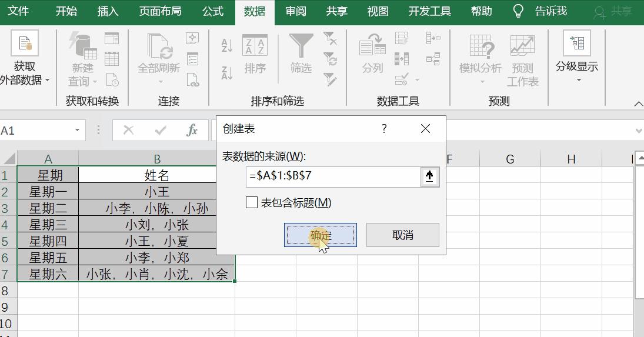Click the reapply filter icon
The height and width of the screenshot is (337, 644).
[330, 59]
